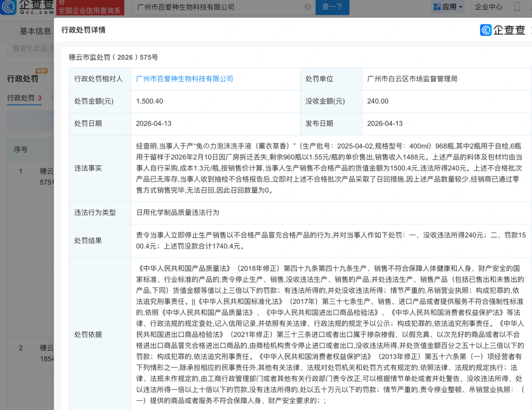Viewport: 532px width, 410px height.
Task: Click the 全国企业信用查询系统 red banner
Action: [90, 7]
